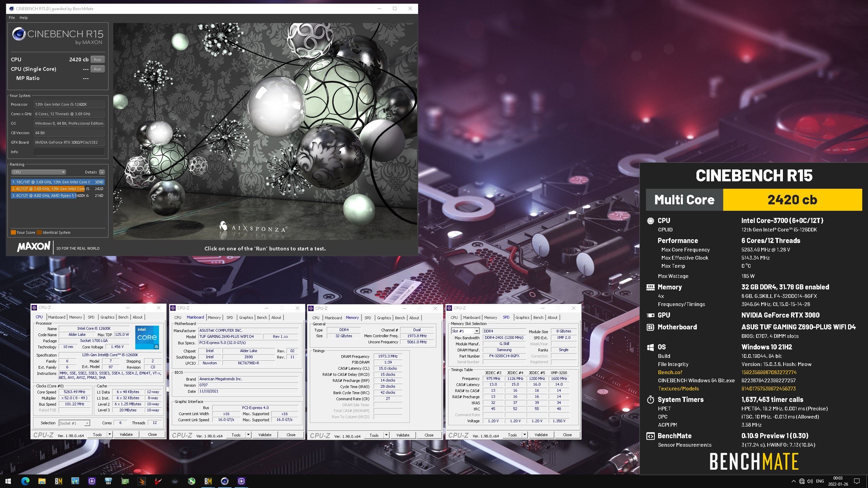The width and height of the screenshot is (868, 488).
Task: Click the CPU-Z chip icon beside the chart icon
Action: pyautogui.click(x=92, y=481)
